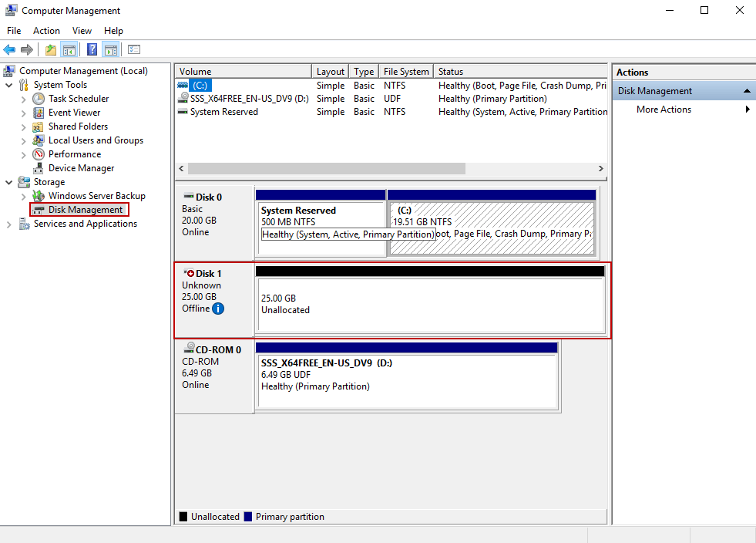The height and width of the screenshot is (543, 756).
Task: Click the Back navigation arrow
Action: pyautogui.click(x=9, y=49)
